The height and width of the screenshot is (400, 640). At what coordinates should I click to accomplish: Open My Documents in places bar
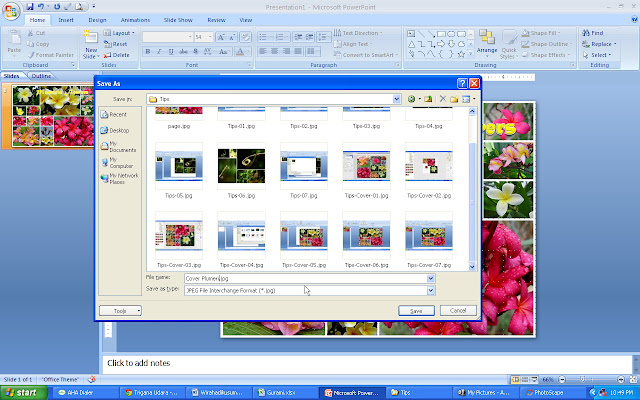(119, 147)
